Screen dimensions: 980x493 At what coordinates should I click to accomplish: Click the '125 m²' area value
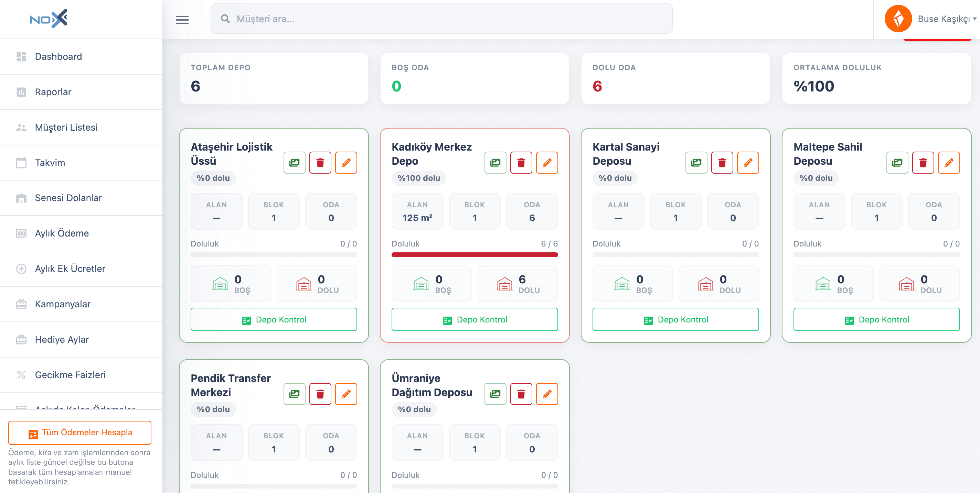tap(417, 218)
